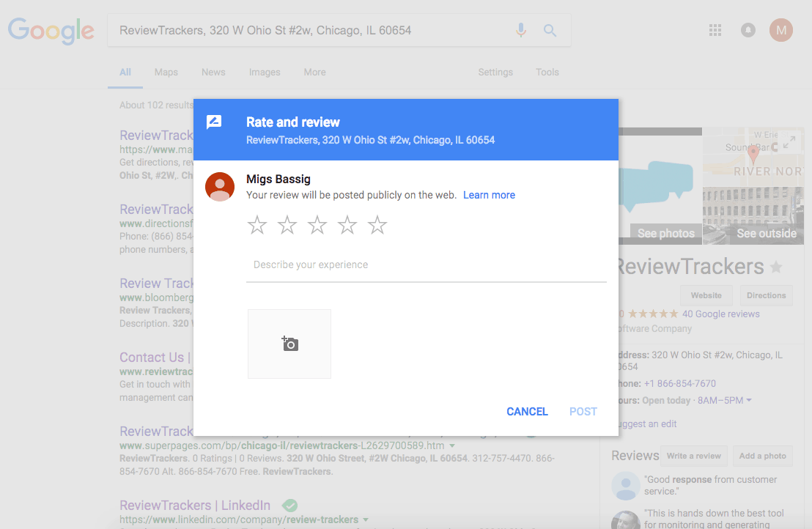
Task: Click the Directions button
Action: tap(767, 295)
